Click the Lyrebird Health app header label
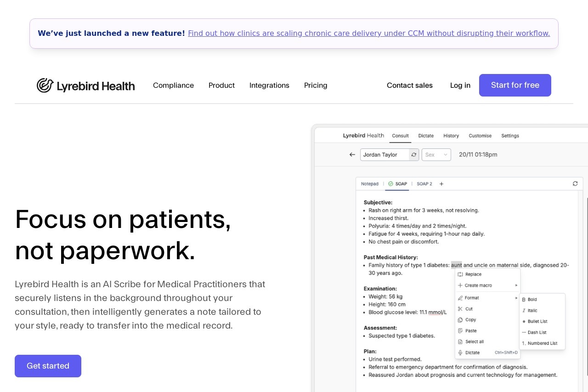The width and height of the screenshot is (588, 392). tap(363, 136)
